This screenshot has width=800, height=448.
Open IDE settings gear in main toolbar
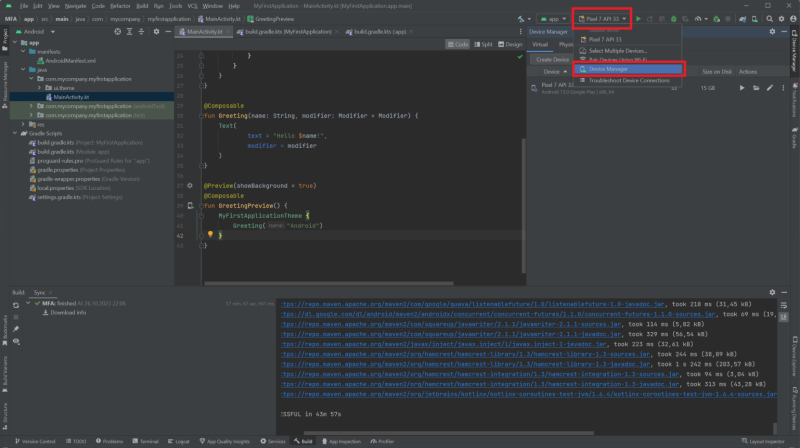click(781, 19)
